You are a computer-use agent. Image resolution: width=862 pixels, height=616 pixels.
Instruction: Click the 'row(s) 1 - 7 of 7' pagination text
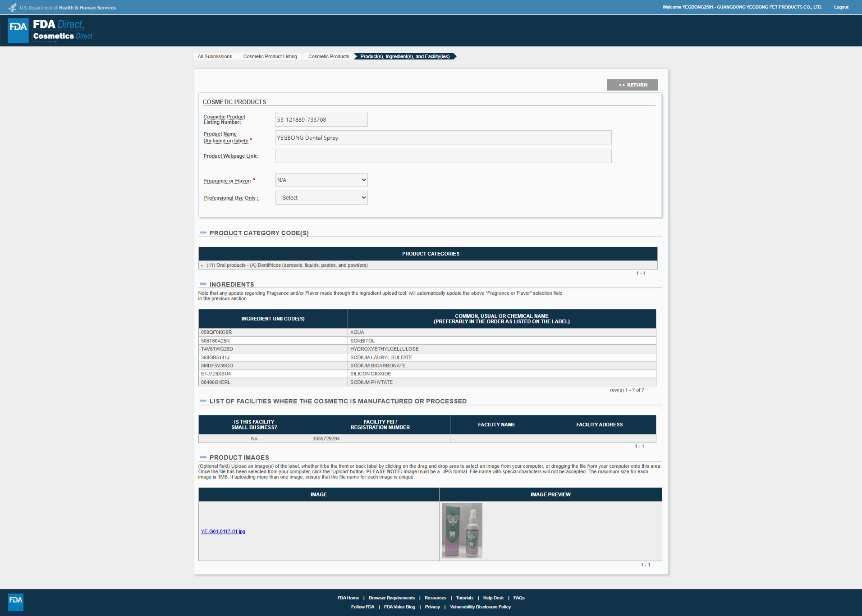click(x=627, y=390)
